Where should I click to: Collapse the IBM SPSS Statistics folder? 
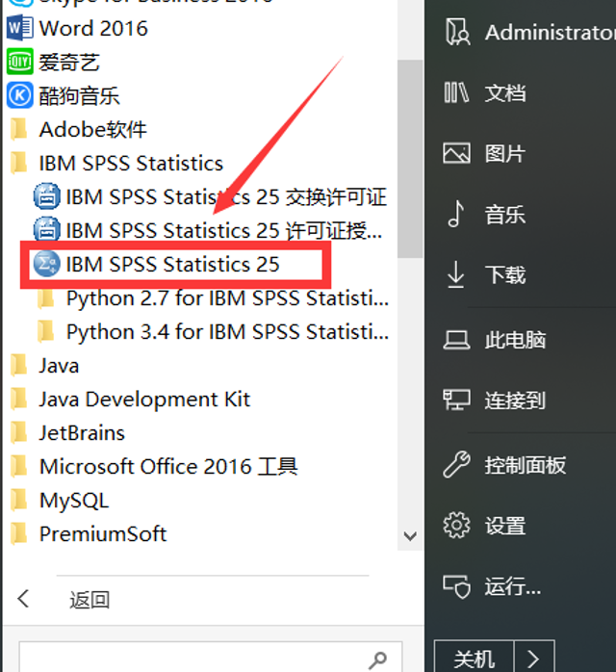point(116,163)
